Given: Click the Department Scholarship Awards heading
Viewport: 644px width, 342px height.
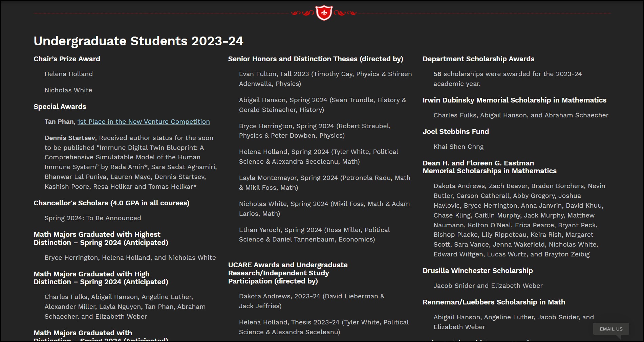Looking at the screenshot, I should click(478, 59).
